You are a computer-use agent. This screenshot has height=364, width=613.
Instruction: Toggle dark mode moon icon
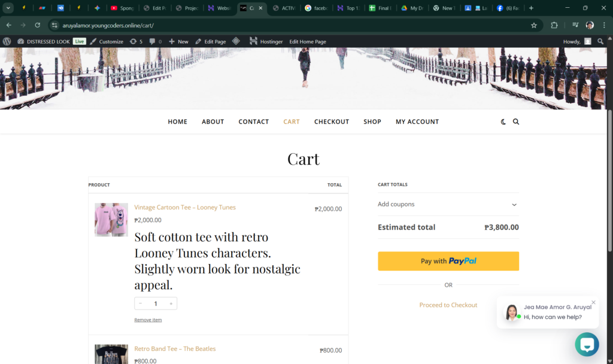click(503, 122)
